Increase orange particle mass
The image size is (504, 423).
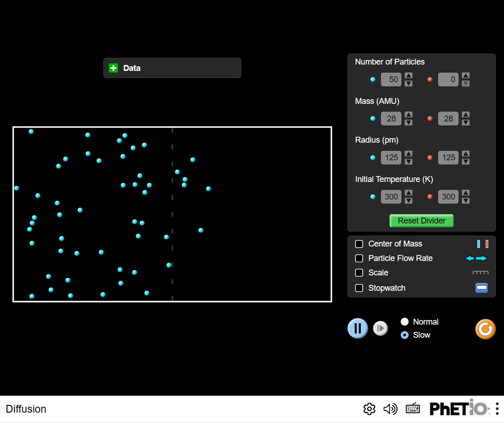tap(466, 115)
